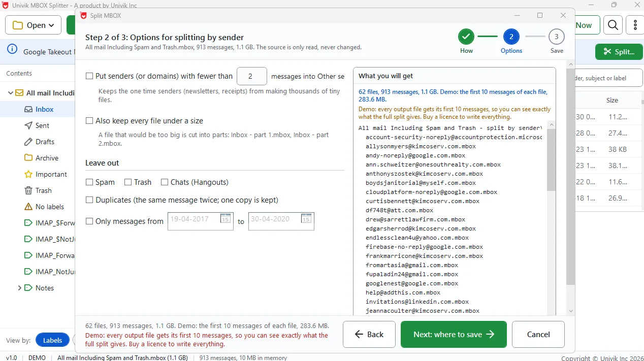Click the Trash bin icon
Viewport: 644px width, 361px height.
tap(28, 190)
